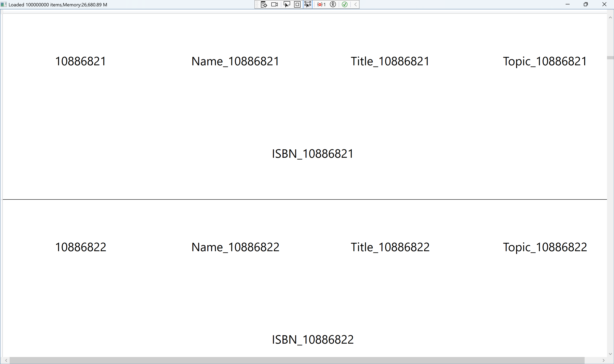Click the horizontal scrollbar right arrow
Image resolution: width=614 pixels, height=364 pixels.
click(603, 360)
